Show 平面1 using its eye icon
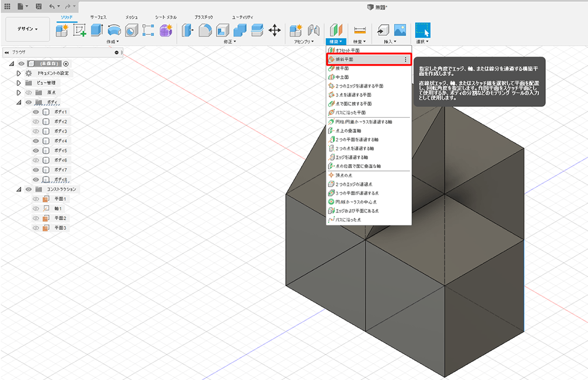The height and width of the screenshot is (380, 588). [x=36, y=199]
